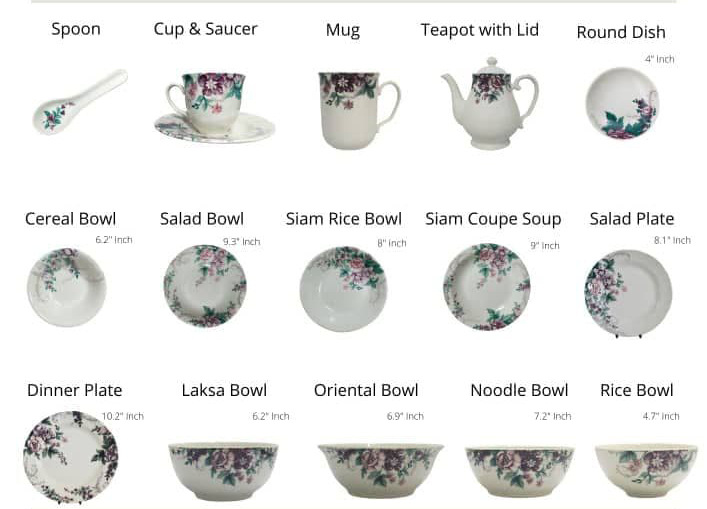Screen dimensions: 707x509
Task: Select the Cup & Saucer image
Action: (215, 108)
